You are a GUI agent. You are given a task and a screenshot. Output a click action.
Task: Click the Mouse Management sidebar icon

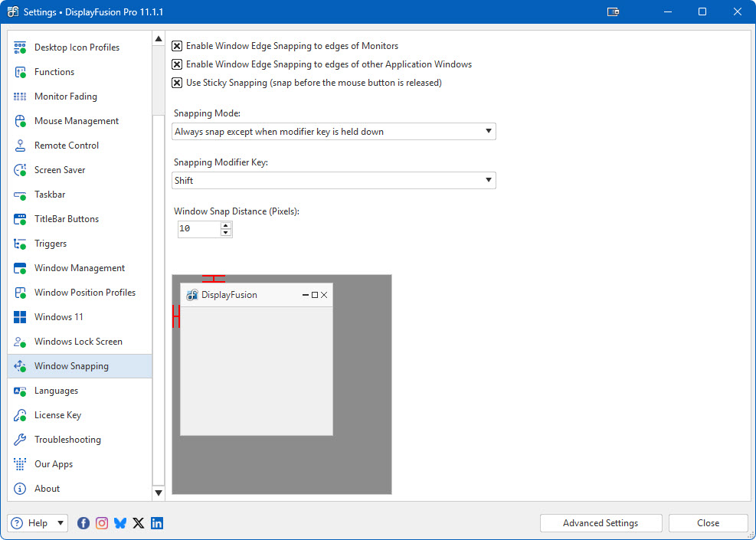click(21, 121)
